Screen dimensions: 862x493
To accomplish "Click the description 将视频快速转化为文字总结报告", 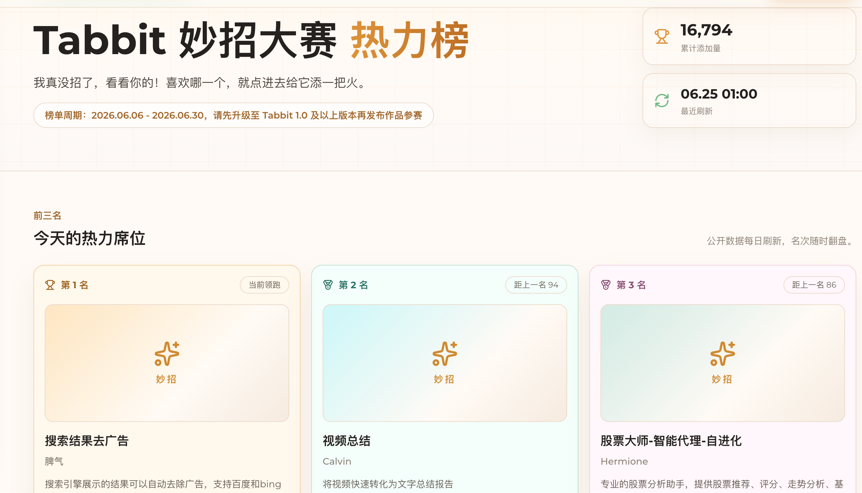I will 388,484.
